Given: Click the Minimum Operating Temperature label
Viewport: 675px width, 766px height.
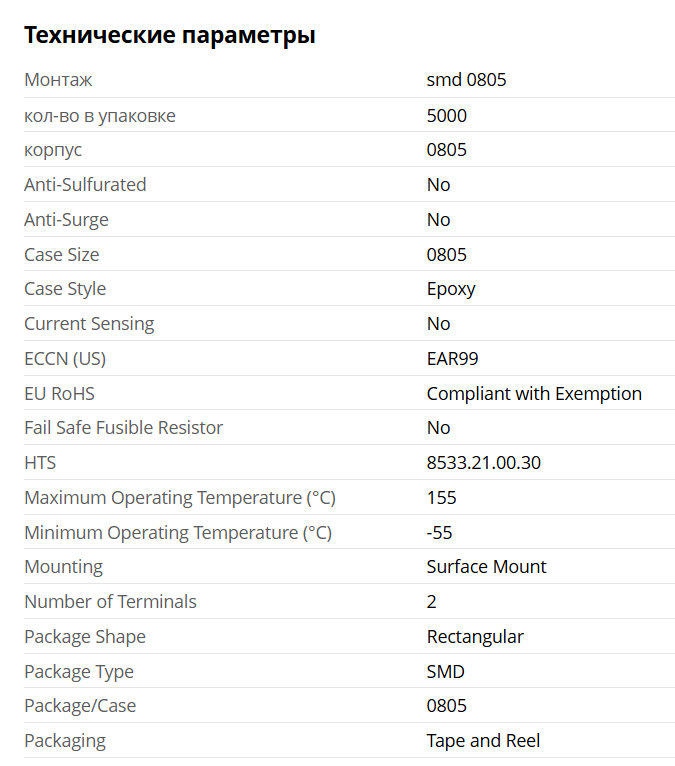Looking at the screenshot, I should (x=178, y=532).
